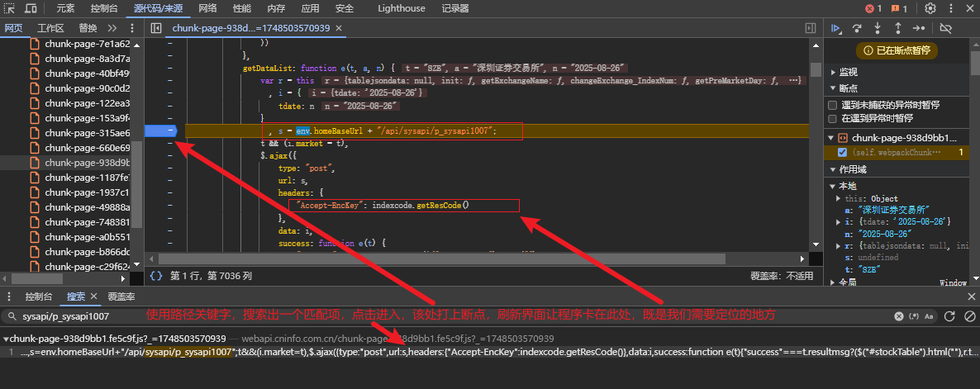Screen dimensions: 980x389
Task: Close the bottom drawer panel
Action: click(971, 296)
